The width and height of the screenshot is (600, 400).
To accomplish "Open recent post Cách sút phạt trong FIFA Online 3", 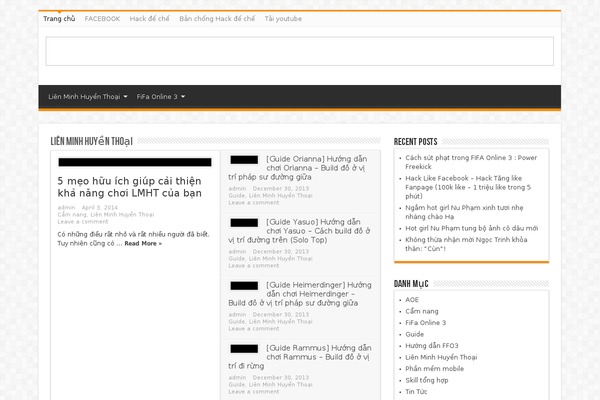I will coord(471,162).
